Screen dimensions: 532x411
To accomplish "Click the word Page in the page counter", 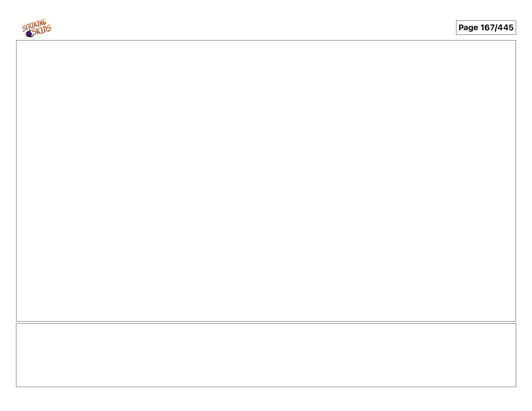I will tap(468, 28).
